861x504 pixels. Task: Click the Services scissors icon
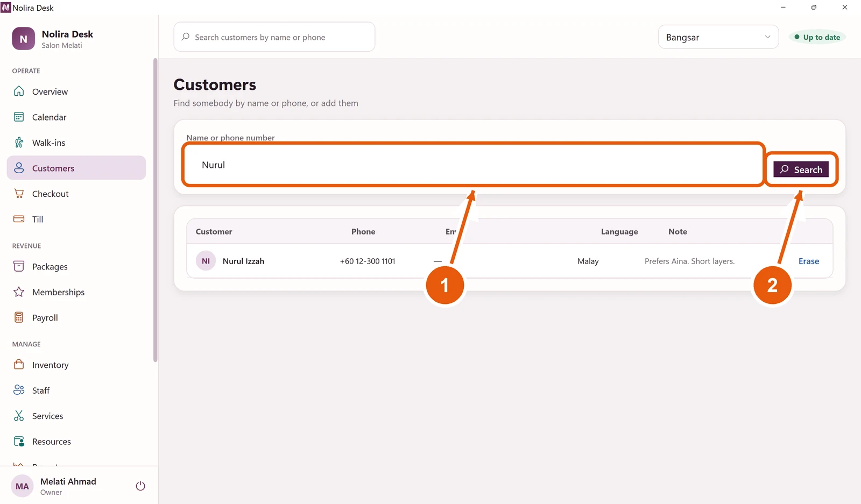19,416
